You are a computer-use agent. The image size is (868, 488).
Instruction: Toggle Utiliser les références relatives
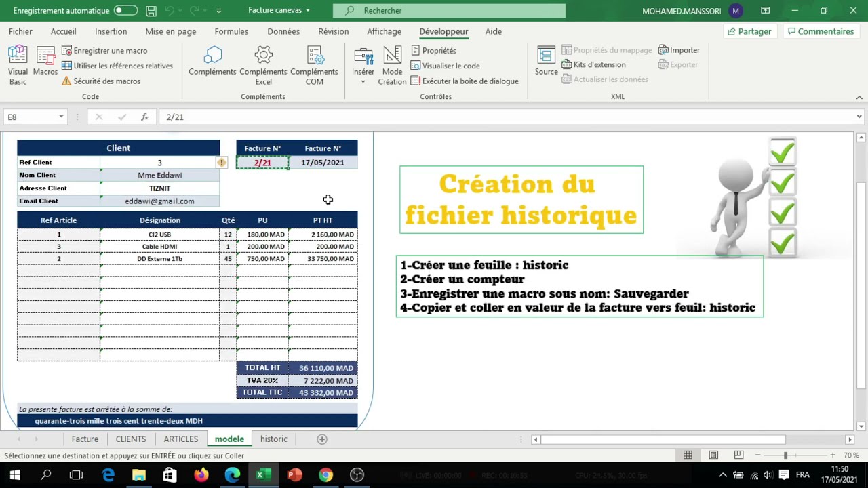(x=117, y=66)
